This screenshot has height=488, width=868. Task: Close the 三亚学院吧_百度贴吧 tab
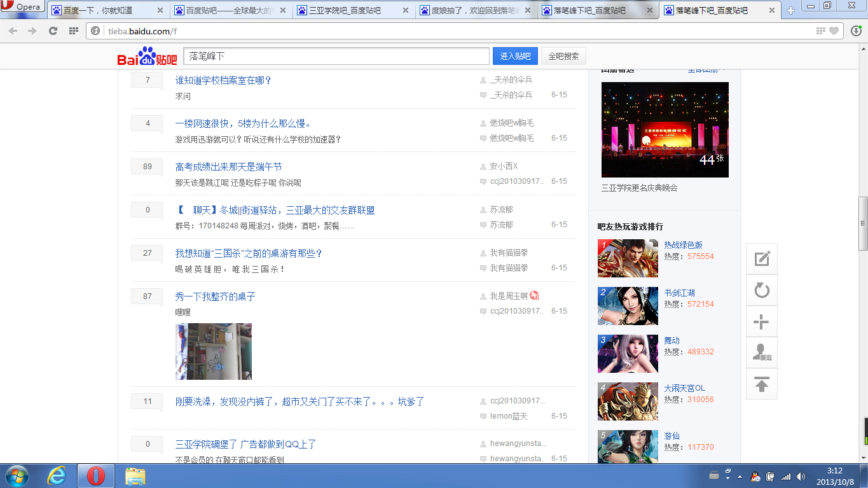click(404, 11)
